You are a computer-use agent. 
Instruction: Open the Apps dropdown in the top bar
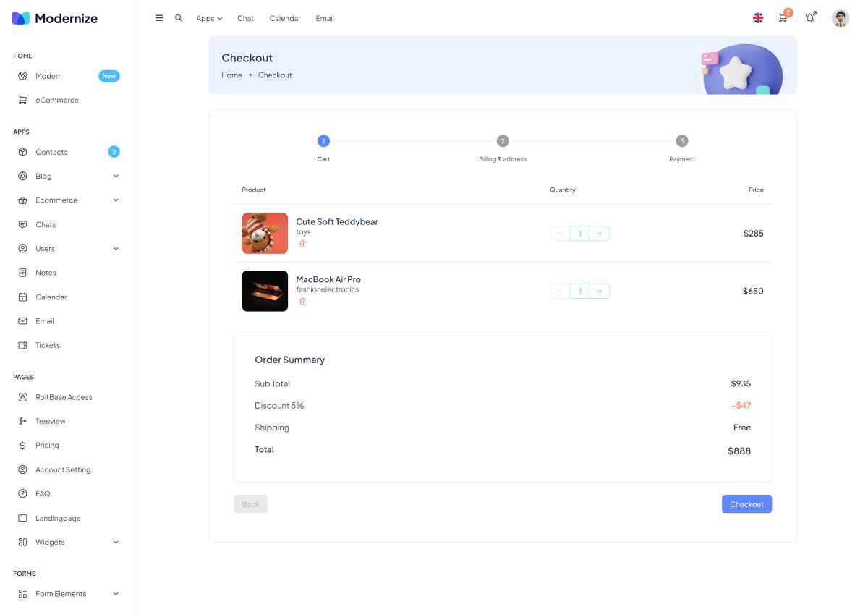(208, 18)
